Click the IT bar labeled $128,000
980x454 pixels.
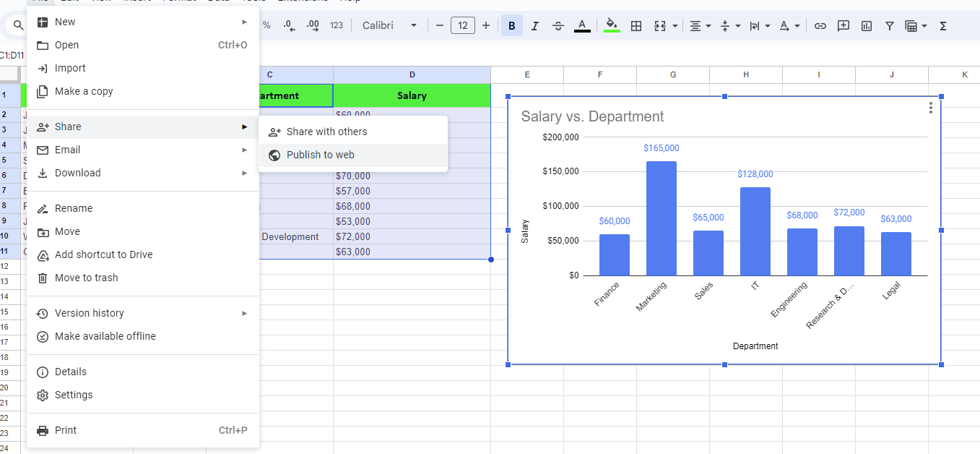[x=755, y=231]
